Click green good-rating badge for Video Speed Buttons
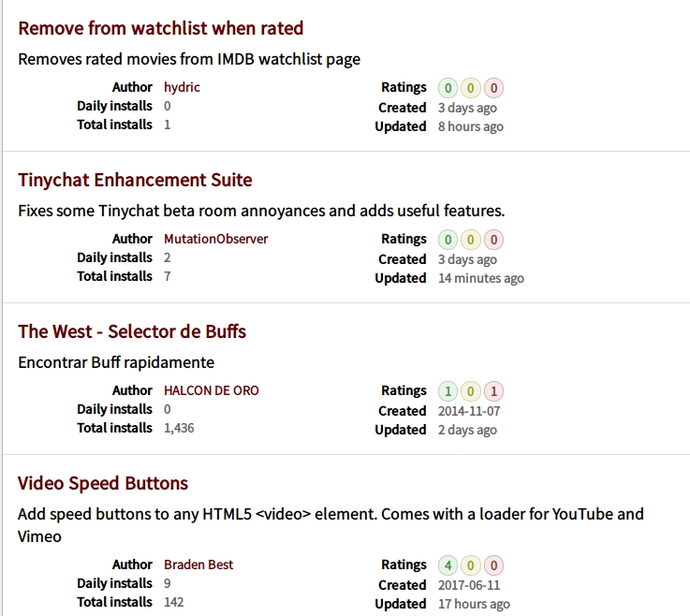 point(448,565)
